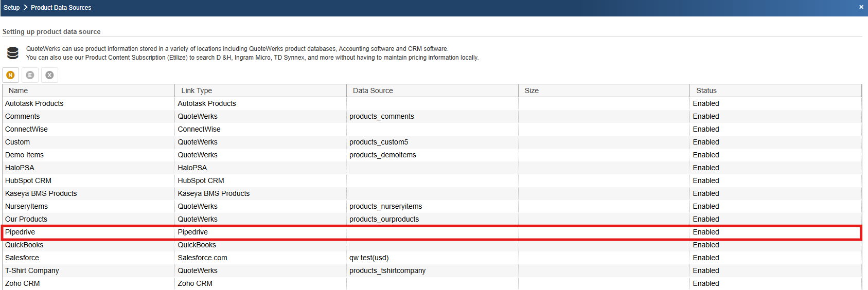868x290 pixels.
Task: Select the Salesforce data source row
Action: (x=22, y=258)
